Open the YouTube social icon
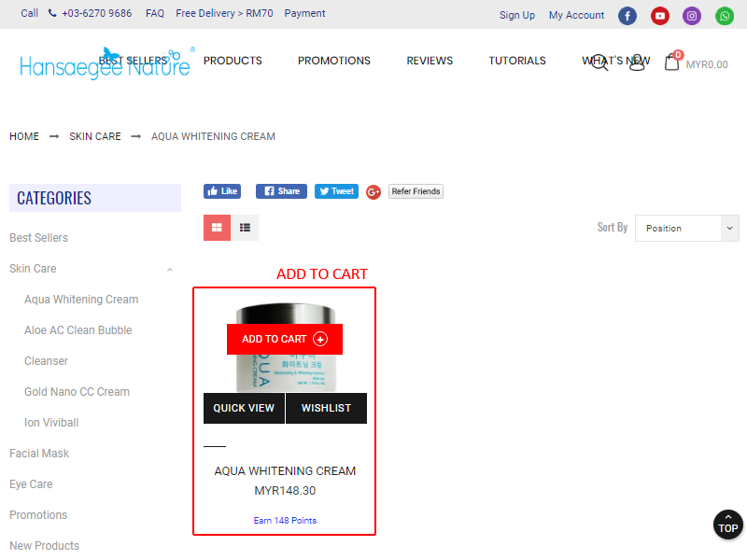This screenshot has width=747, height=560. click(x=660, y=16)
